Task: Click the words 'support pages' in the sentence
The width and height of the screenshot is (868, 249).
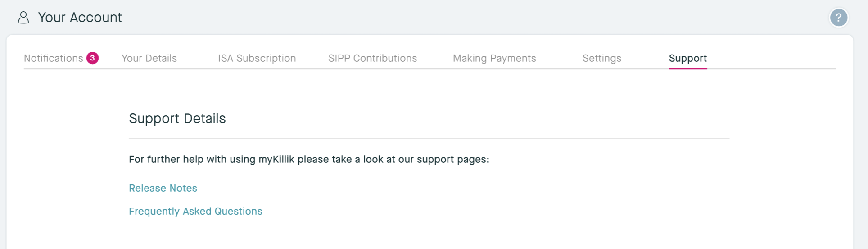Action: (452, 159)
